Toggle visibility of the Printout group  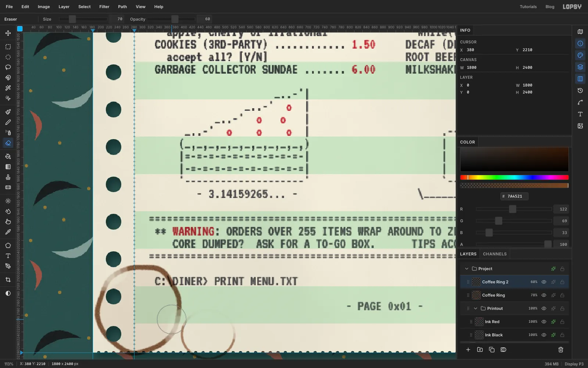pyautogui.click(x=544, y=308)
